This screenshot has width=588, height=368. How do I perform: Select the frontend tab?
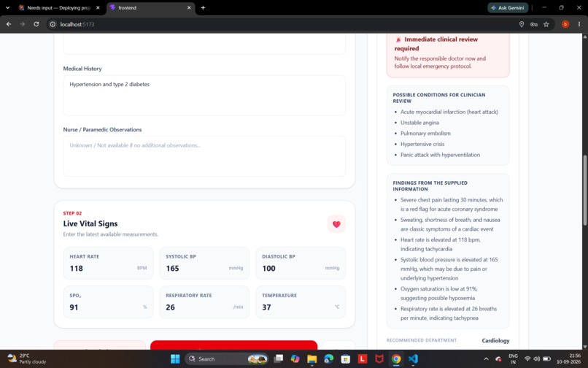[151, 7]
